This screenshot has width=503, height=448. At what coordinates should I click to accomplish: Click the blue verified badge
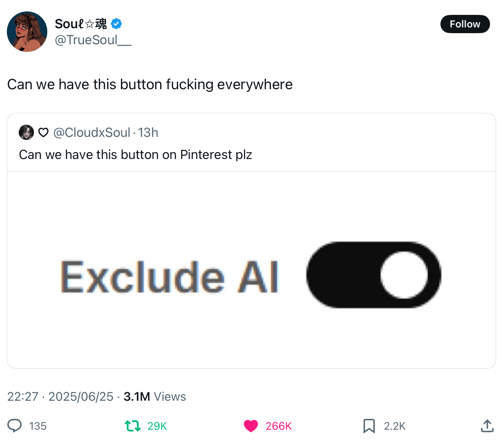[x=116, y=24]
